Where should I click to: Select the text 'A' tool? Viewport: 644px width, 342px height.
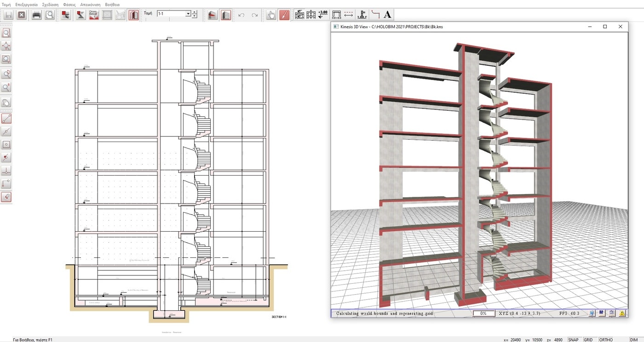pos(388,15)
